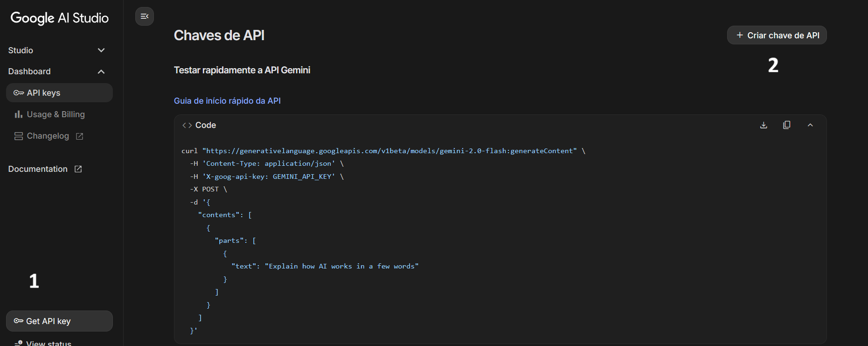Click the Testar rapidamente a API Gemini text
Viewport: 868px width, 346px height.
[x=242, y=70]
